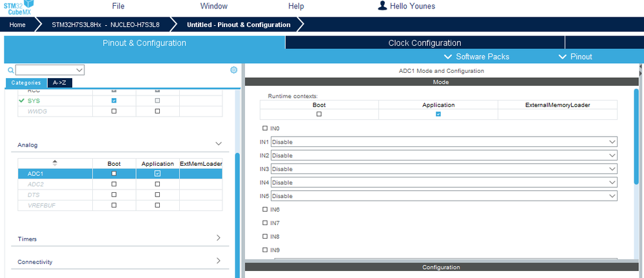The image size is (644, 278).
Task: Toggle WWDG Boot checkbox
Action: coord(114,111)
